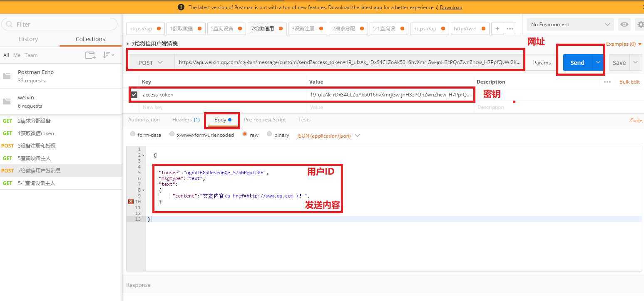The width and height of the screenshot is (644, 301).
Task: Open the Headers (1) tab
Action: 186,120
